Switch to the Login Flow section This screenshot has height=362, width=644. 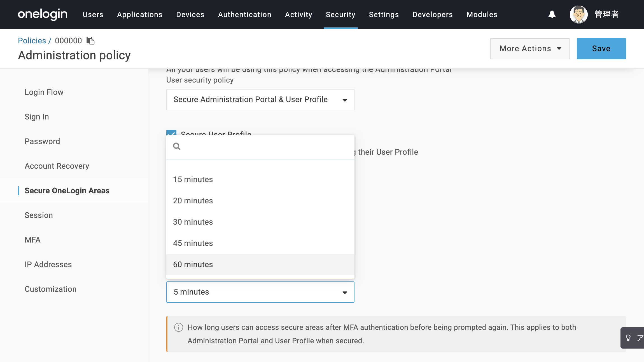(44, 92)
